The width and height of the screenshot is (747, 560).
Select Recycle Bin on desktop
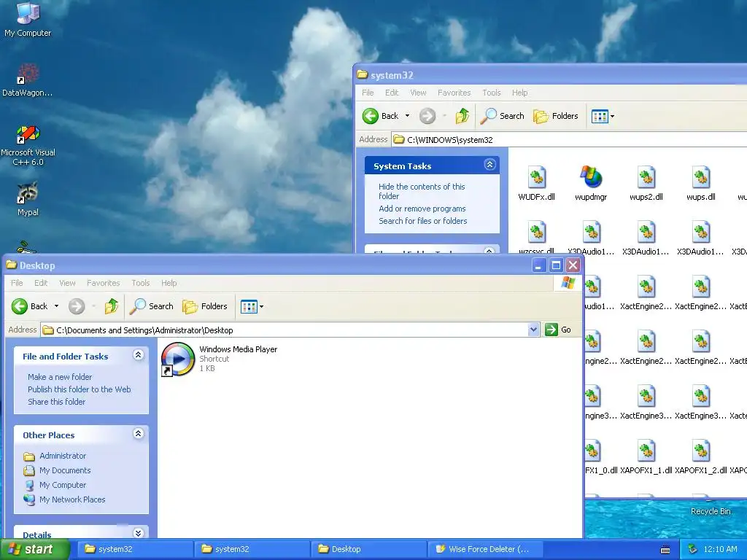[711, 511]
